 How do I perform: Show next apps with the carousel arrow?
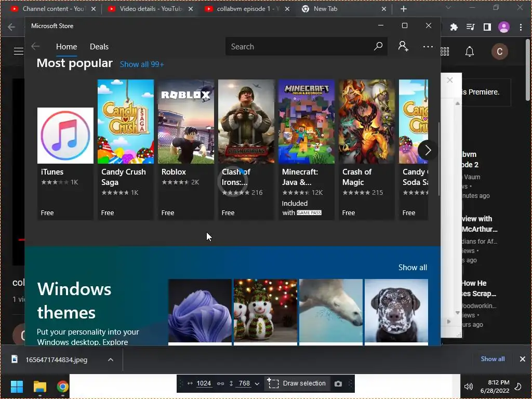pyautogui.click(x=428, y=150)
